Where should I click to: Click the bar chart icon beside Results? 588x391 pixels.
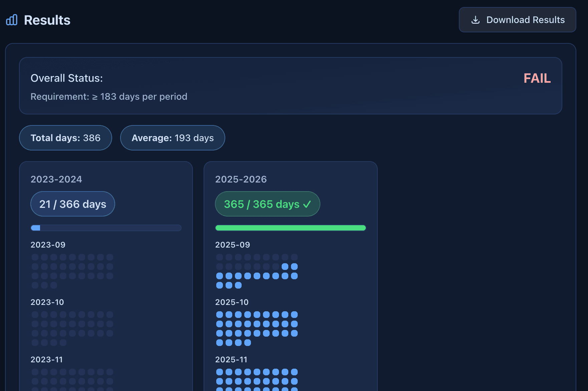[12, 20]
